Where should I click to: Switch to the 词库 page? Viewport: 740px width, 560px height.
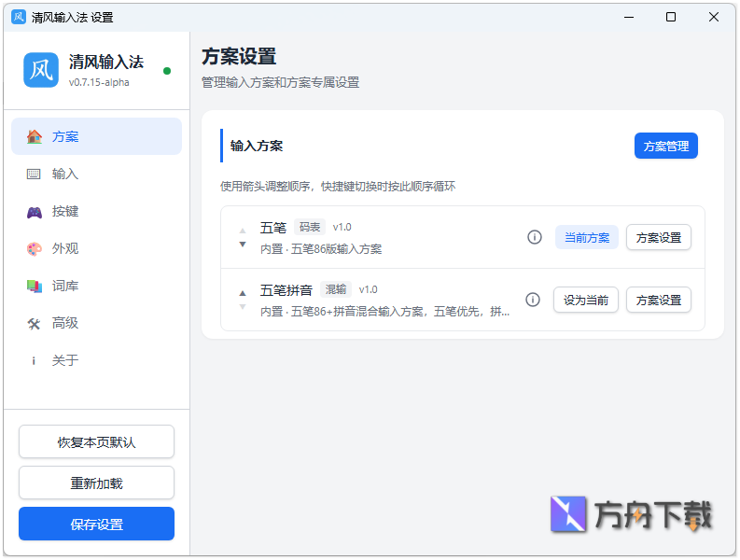[96, 287]
